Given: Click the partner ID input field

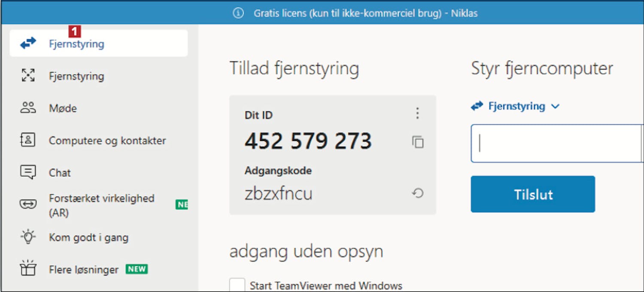Looking at the screenshot, I should [556, 144].
